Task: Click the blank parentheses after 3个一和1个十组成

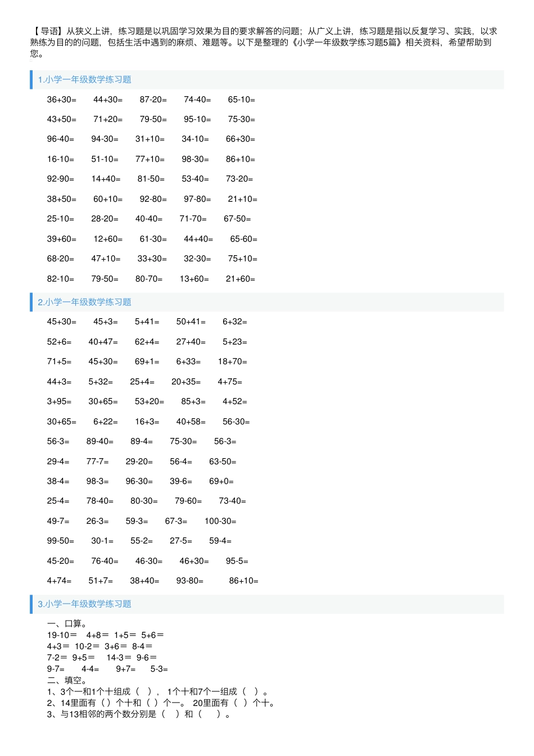Action: pos(144,691)
